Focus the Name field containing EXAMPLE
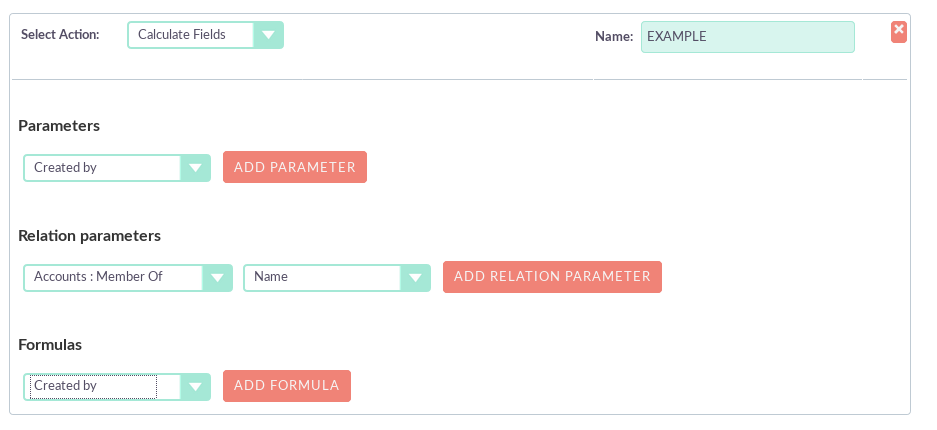Image resolution: width=937 pixels, height=430 pixels. coord(747,37)
